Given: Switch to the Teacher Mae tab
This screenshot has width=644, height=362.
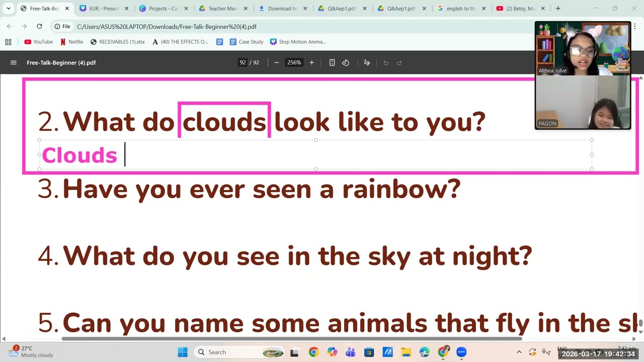Looking at the screenshot, I should pyautogui.click(x=222, y=9).
